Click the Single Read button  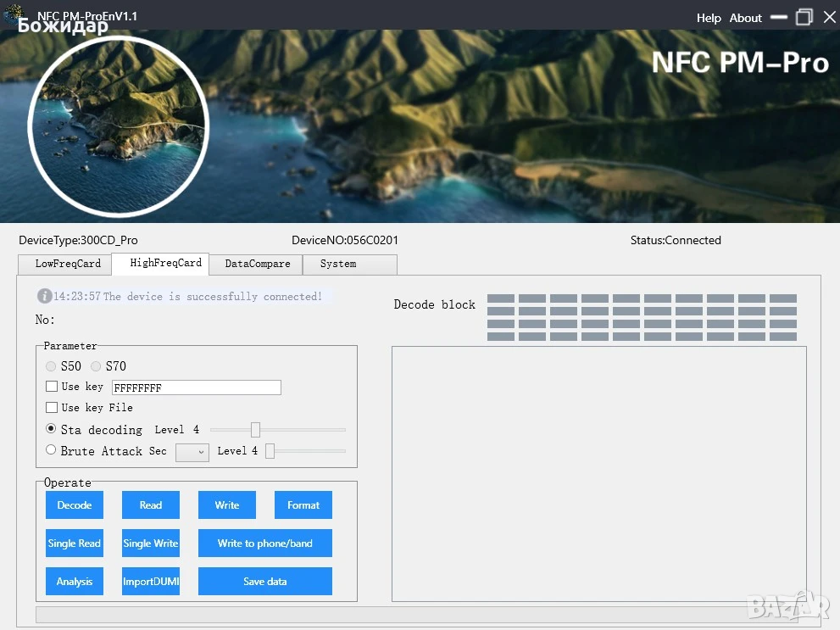tap(75, 544)
